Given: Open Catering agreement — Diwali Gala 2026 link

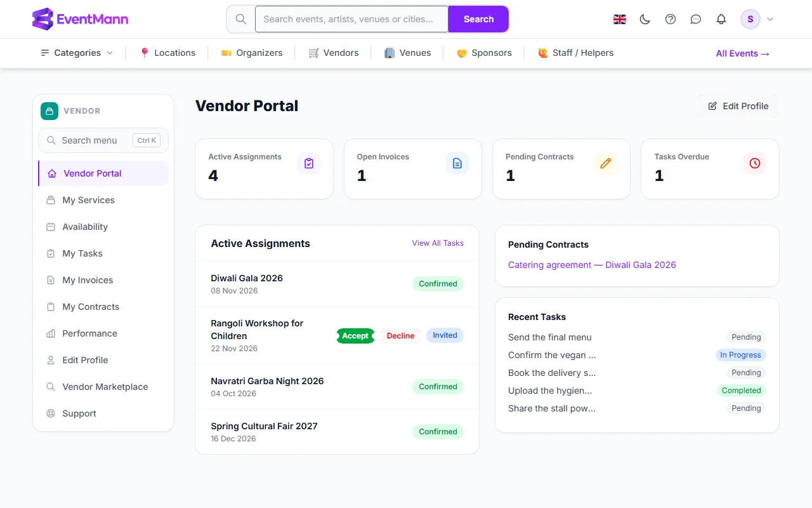Looking at the screenshot, I should click(592, 265).
